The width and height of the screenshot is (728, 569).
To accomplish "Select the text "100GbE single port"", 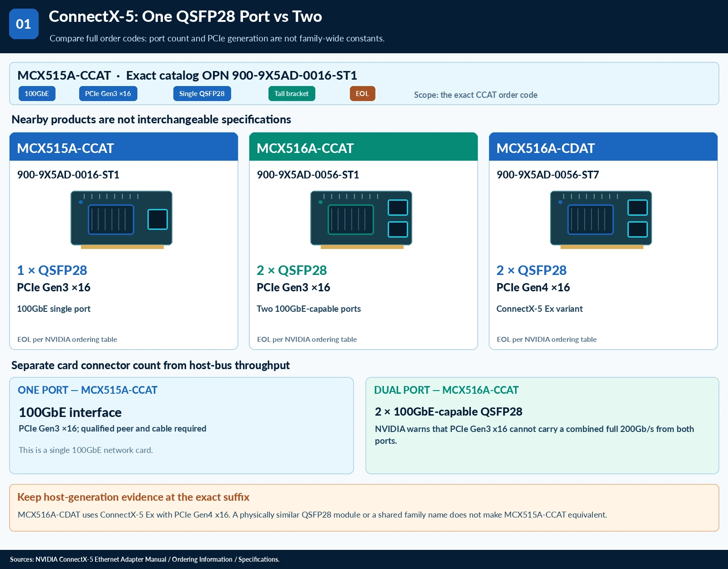I will [x=54, y=309].
